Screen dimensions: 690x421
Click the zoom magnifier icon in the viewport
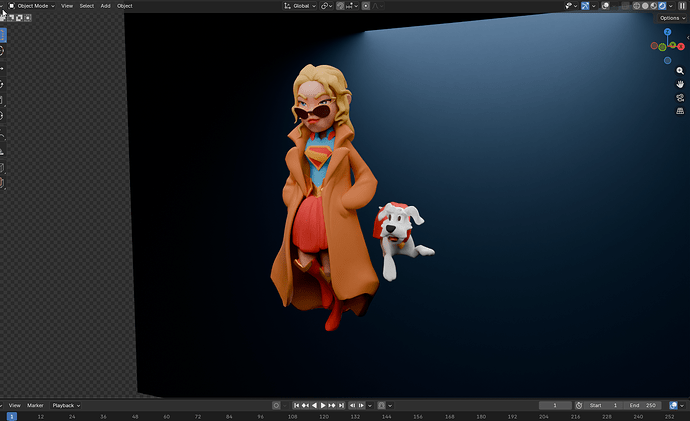tap(680, 71)
